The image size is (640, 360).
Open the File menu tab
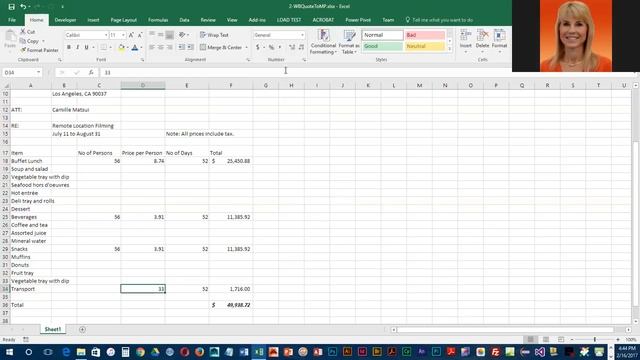(x=12, y=20)
